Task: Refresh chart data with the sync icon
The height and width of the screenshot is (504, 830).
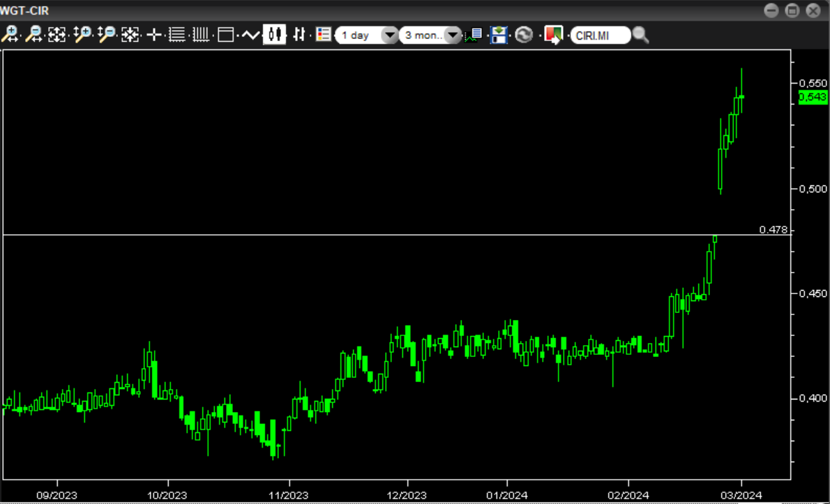Action: pyautogui.click(x=524, y=35)
